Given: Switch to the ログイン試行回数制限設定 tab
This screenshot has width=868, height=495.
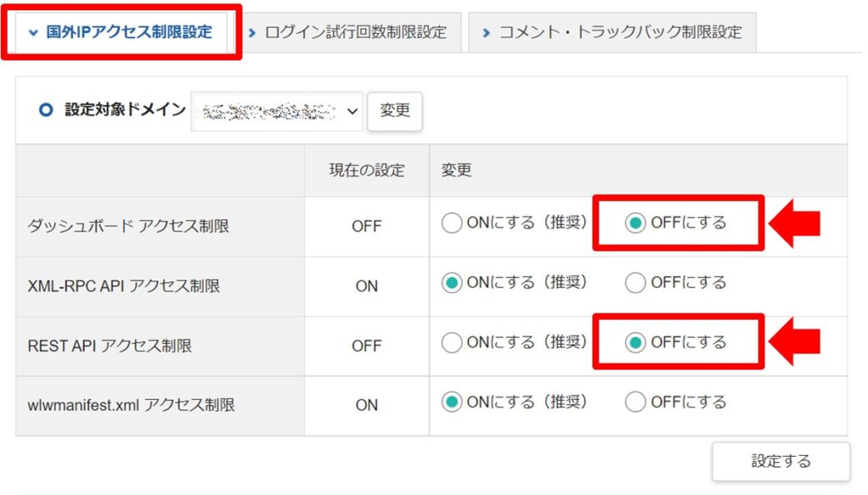Looking at the screenshot, I should [354, 31].
